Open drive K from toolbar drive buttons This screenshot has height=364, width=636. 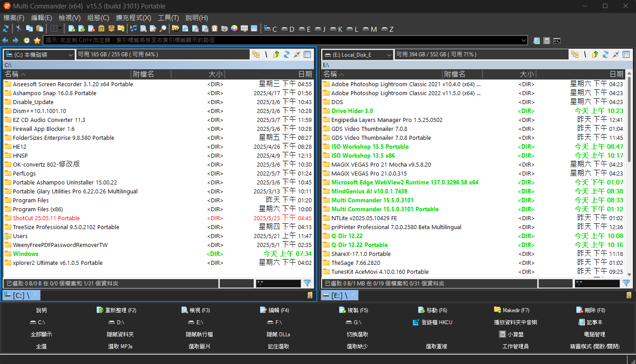pyautogui.click(x=336, y=29)
